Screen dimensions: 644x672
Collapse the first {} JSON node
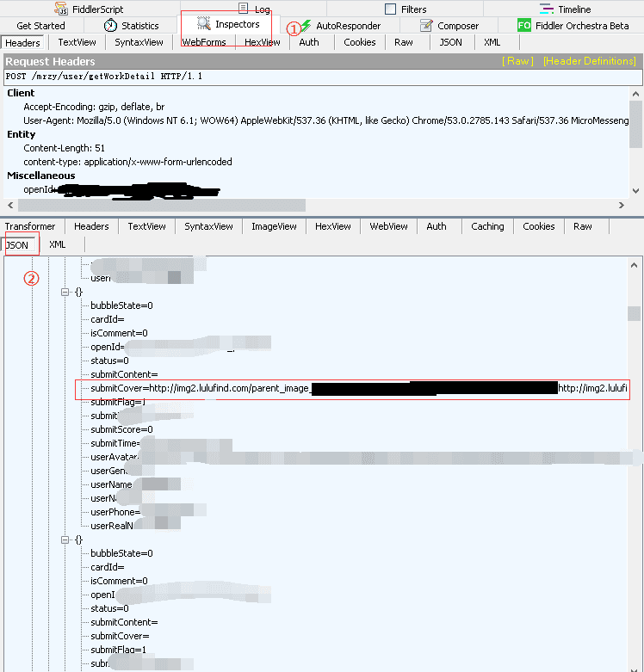pyautogui.click(x=65, y=292)
